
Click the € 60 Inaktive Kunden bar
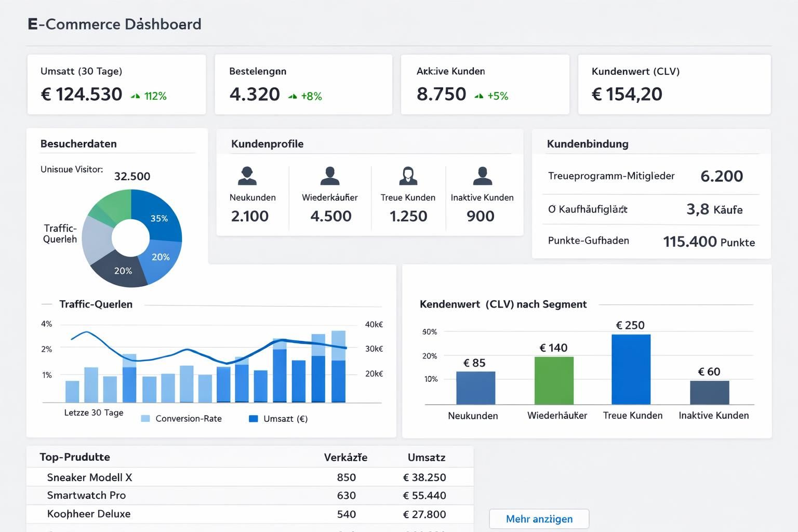click(710, 392)
